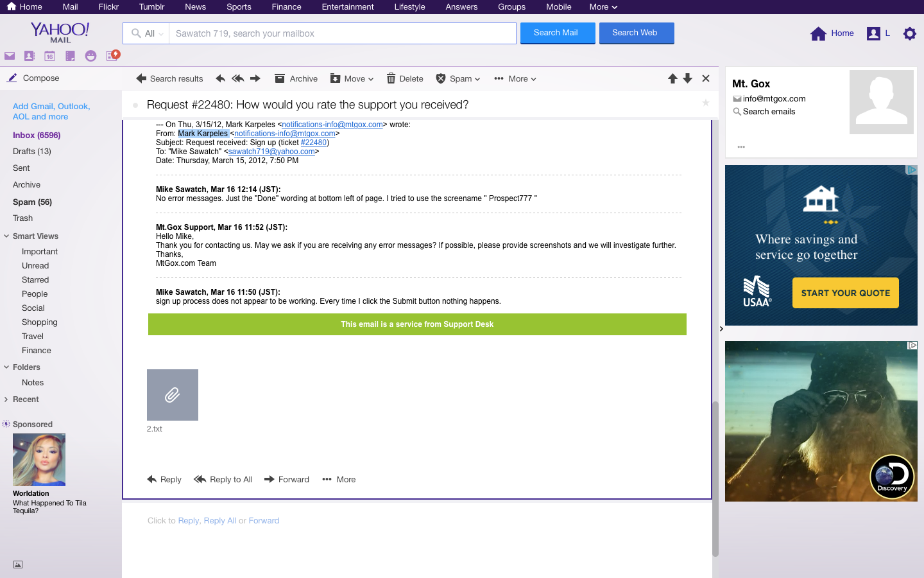Open the Calendar icon

tap(49, 56)
